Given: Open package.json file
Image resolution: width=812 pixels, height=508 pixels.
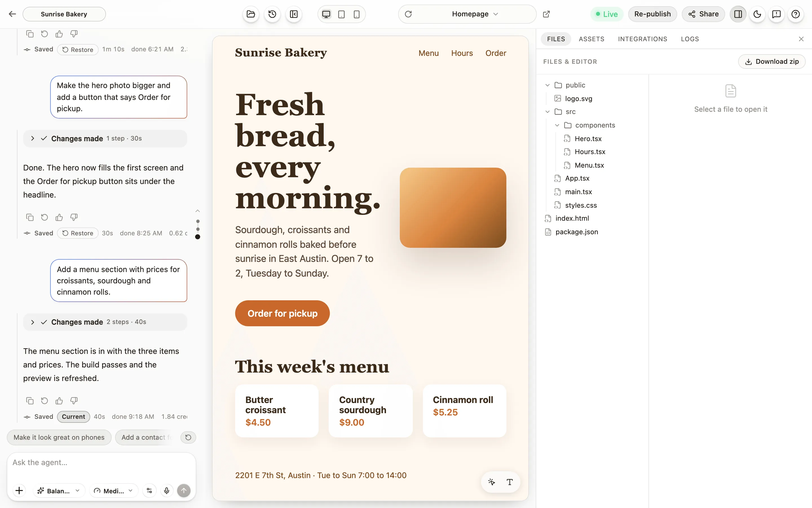Looking at the screenshot, I should click(x=577, y=231).
